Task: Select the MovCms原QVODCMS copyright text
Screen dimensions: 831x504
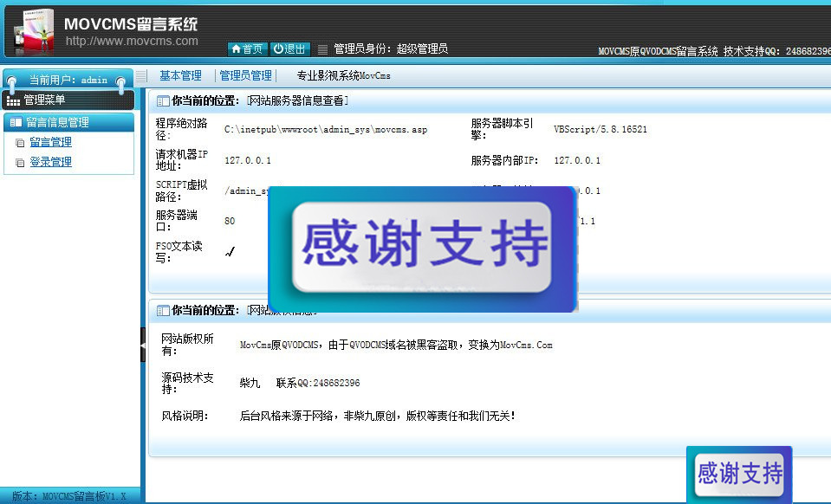Action: click(396, 346)
